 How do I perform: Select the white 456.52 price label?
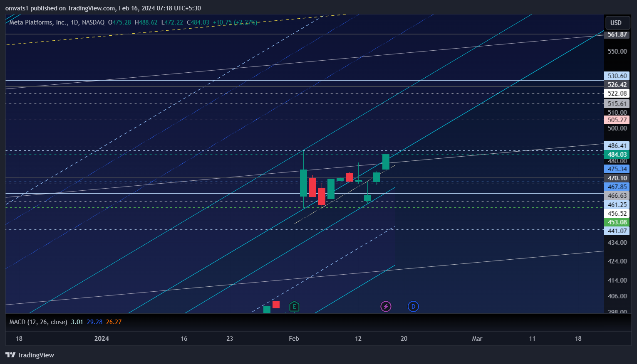click(617, 214)
